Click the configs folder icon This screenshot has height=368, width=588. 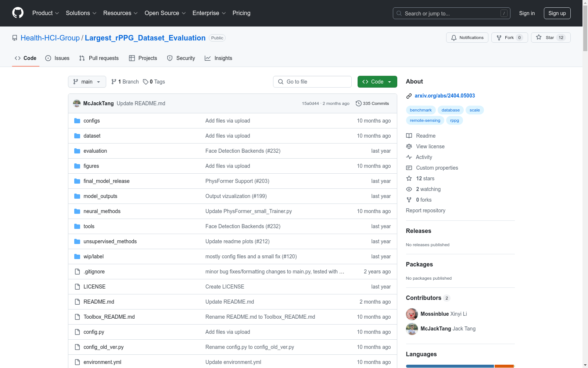click(x=77, y=121)
